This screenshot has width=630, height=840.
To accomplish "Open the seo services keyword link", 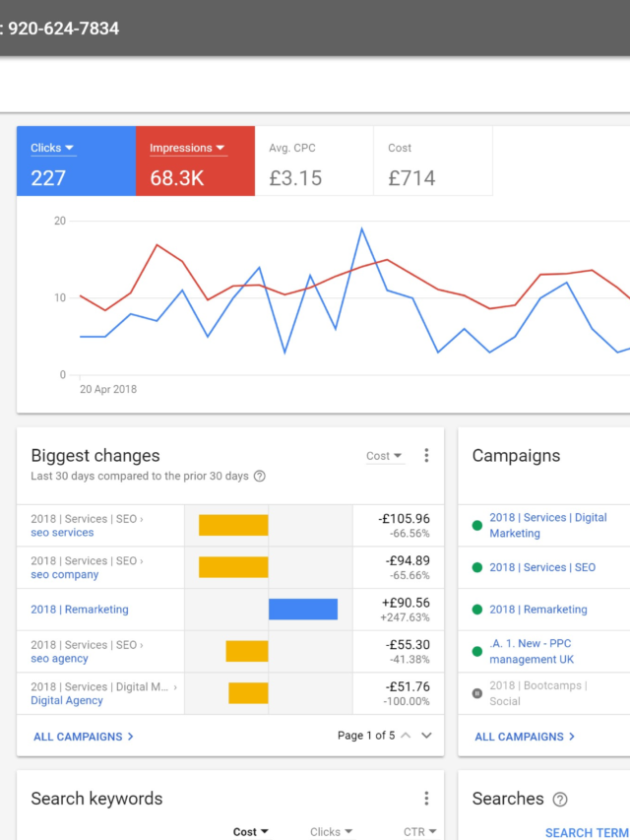I will [62, 533].
